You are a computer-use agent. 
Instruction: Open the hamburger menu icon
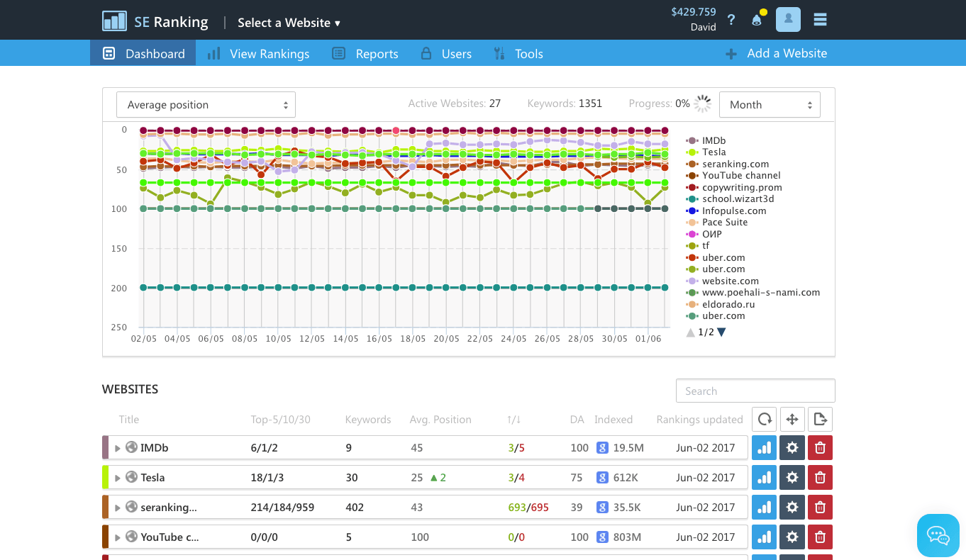pyautogui.click(x=820, y=19)
